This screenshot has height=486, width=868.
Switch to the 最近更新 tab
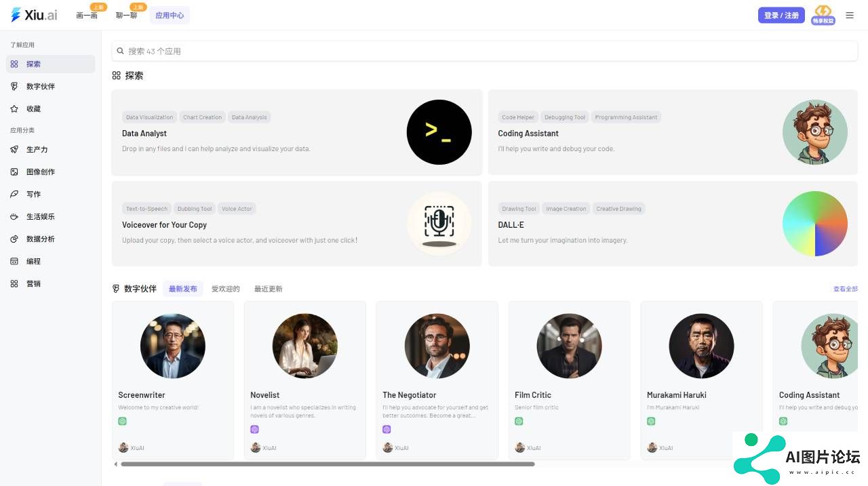[x=268, y=289]
